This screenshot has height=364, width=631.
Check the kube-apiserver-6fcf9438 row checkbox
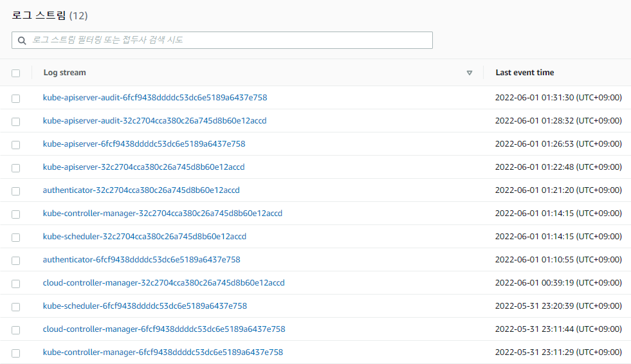coord(15,145)
